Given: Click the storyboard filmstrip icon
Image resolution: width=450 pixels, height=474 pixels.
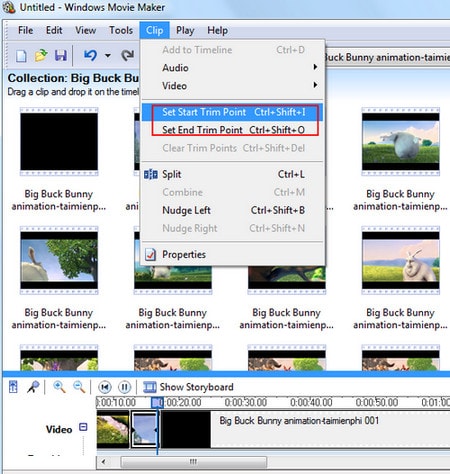Looking at the screenshot, I should 149,387.
